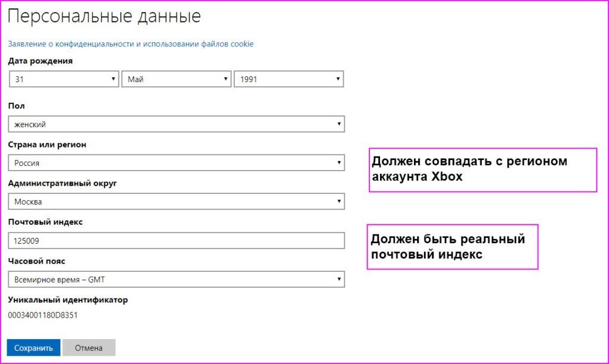Click the arrow on the Страна или регион dropdown
609x364 pixels.
pos(338,162)
